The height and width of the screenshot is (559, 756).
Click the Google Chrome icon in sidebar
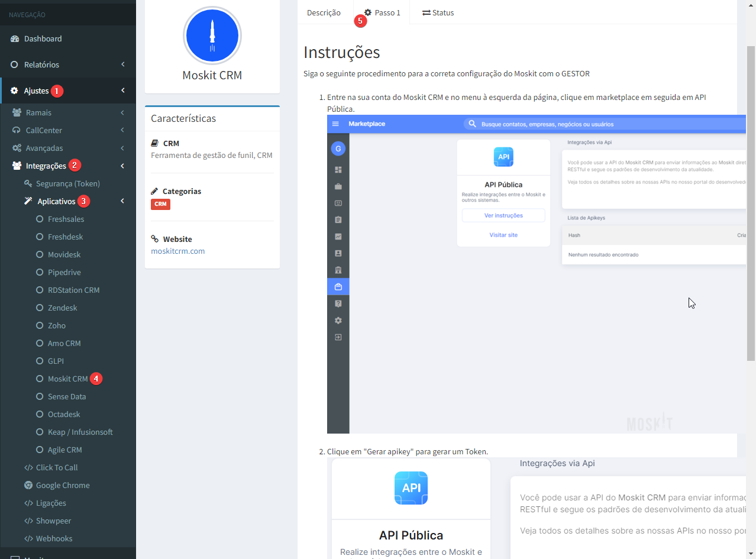(28, 486)
